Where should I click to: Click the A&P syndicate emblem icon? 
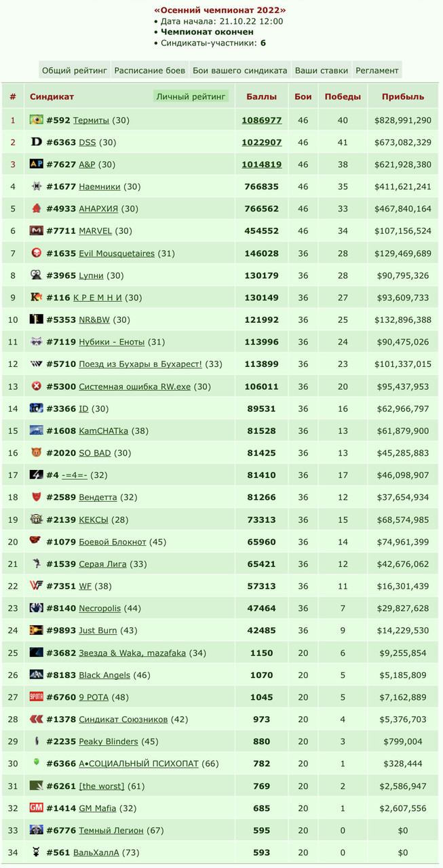point(37,164)
